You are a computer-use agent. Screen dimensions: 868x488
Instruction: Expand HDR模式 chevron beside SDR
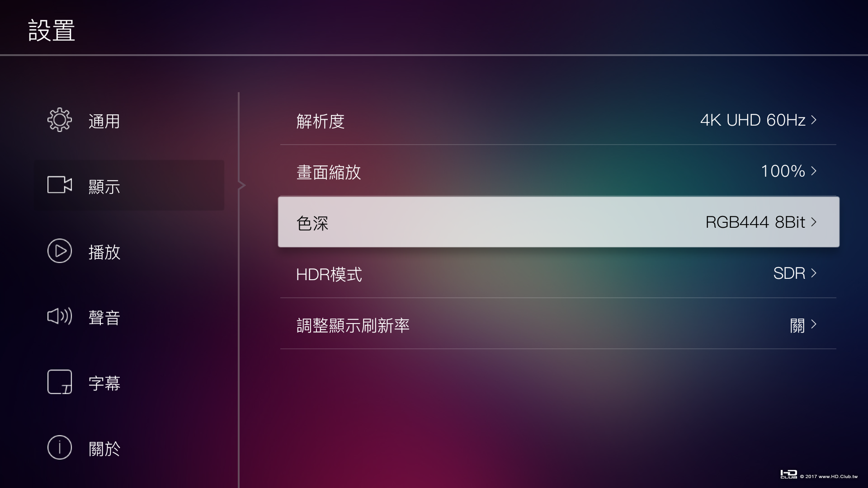click(814, 273)
